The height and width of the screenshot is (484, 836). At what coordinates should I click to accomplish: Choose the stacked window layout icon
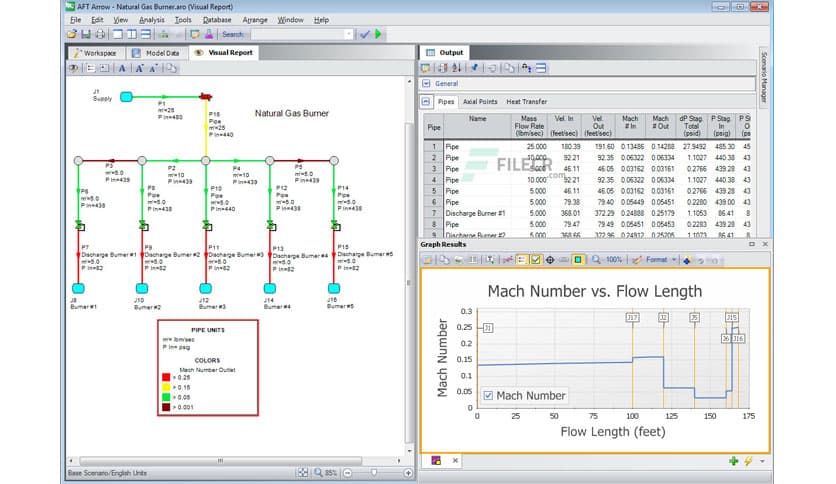(x=146, y=34)
